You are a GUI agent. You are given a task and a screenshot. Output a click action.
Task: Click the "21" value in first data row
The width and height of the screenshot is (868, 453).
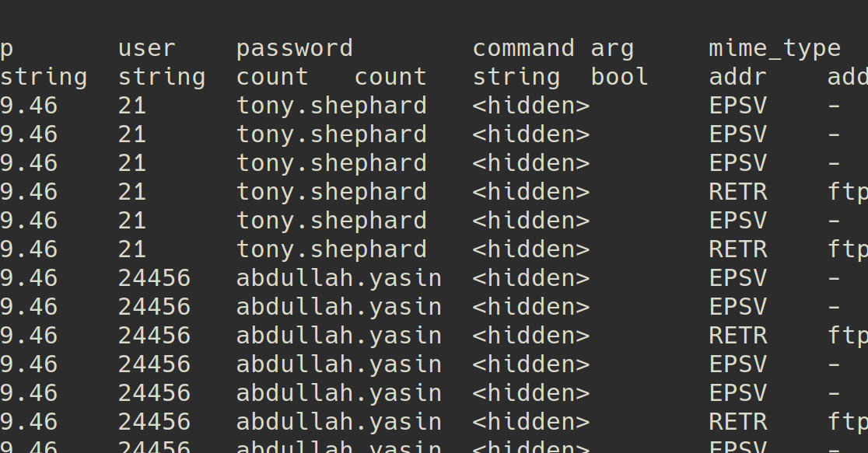pyautogui.click(x=132, y=106)
